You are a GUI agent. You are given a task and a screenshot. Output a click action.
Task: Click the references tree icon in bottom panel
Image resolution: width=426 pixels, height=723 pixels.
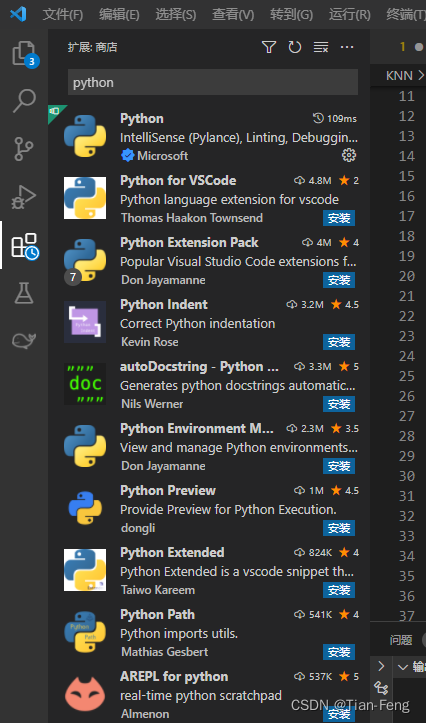point(381,688)
